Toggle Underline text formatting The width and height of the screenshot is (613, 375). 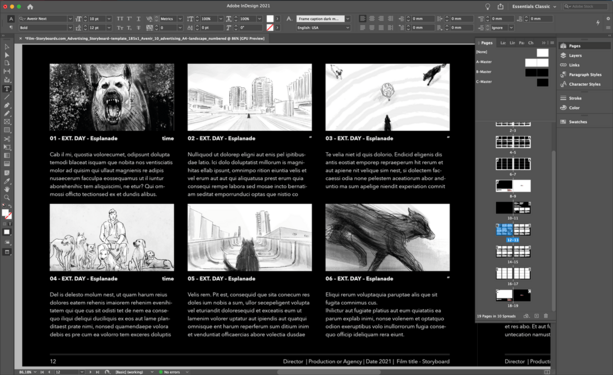coord(138,19)
